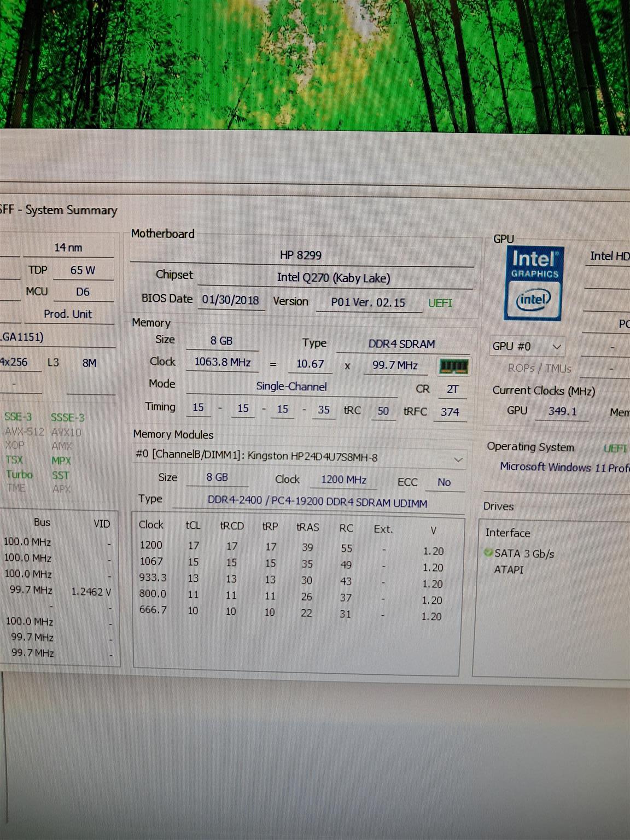Click the DDR4 SDRAM memory type field
The image size is (630, 840).
tap(401, 344)
